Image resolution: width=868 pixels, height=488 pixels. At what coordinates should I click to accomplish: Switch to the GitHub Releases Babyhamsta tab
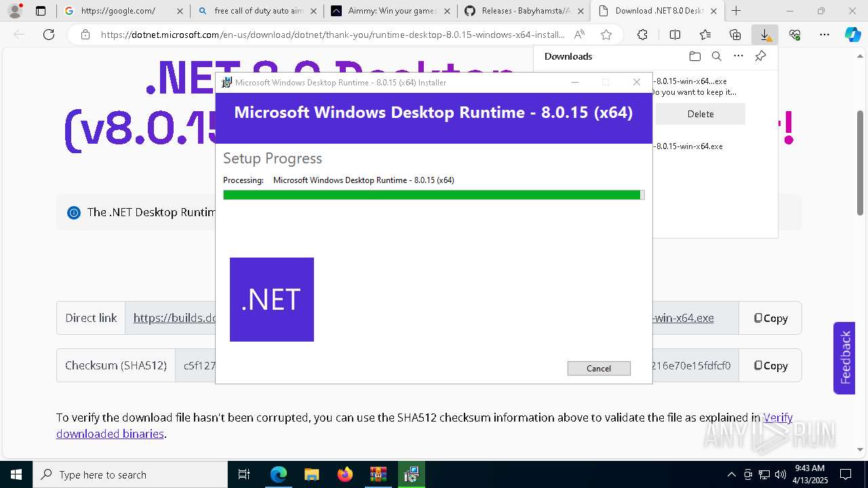click(524, 11)
